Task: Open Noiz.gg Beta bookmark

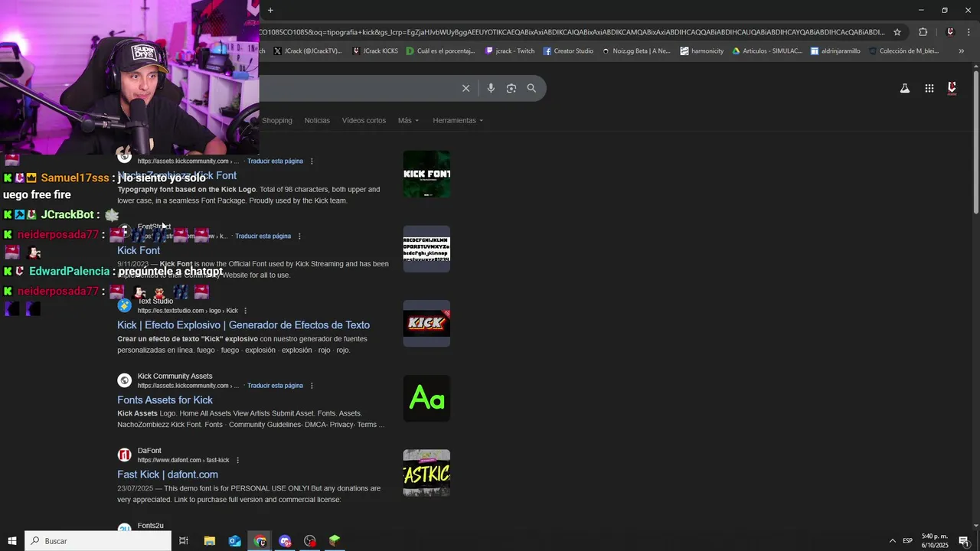Action: (x=635, y=51)
